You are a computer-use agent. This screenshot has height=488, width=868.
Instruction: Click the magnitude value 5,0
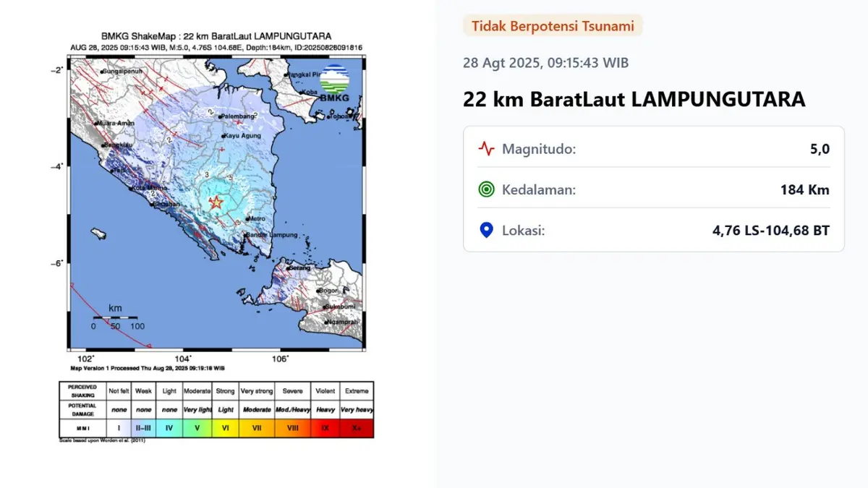click(819, 149)
